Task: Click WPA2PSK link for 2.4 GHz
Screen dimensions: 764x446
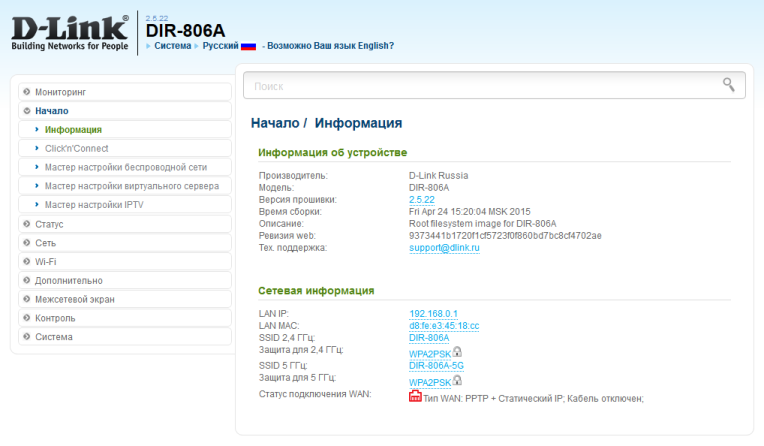Action: (x=430, y=354)
